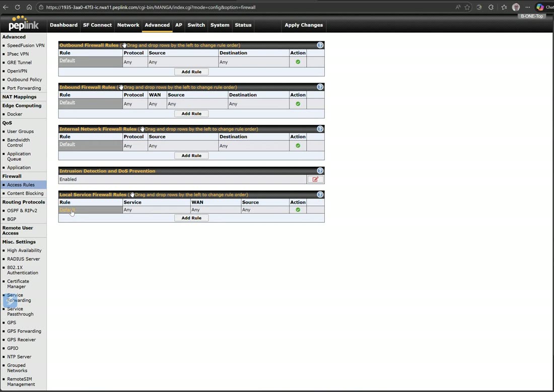
Task: Open browser profile avatar
Action: (x=516, y=7)
